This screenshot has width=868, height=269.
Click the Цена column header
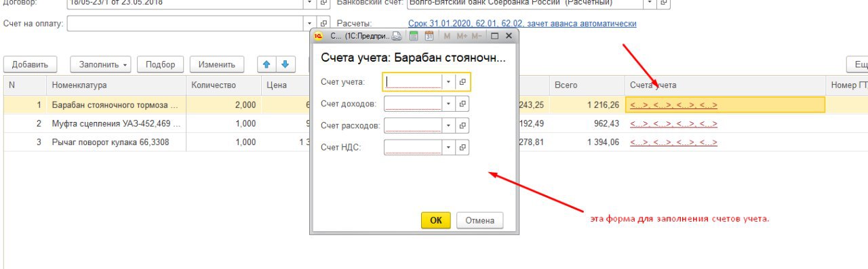(285, 85)
